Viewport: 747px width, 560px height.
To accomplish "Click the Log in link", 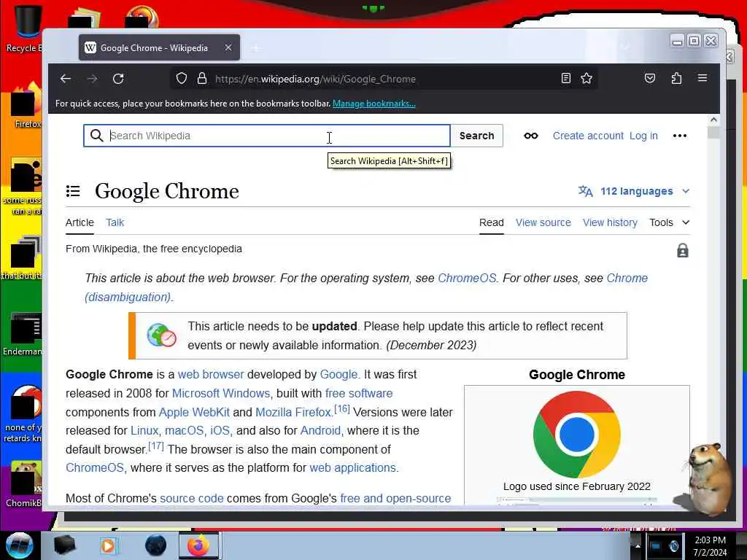I will [x=643, y=136].
